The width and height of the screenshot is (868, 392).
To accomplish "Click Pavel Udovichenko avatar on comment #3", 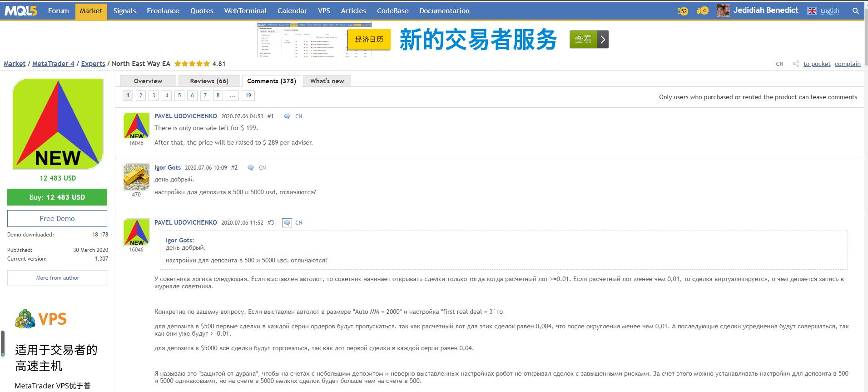I will [x=136, y=232].
